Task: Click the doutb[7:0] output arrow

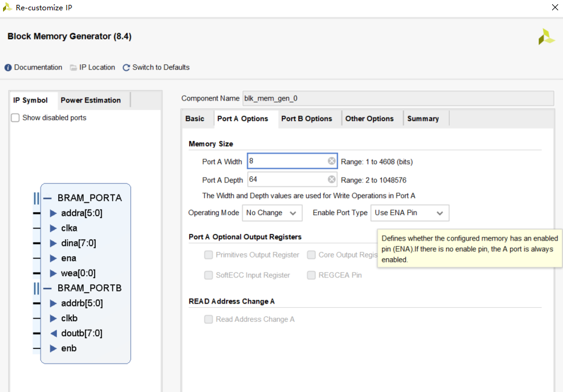Action: [x=53, y=333]
